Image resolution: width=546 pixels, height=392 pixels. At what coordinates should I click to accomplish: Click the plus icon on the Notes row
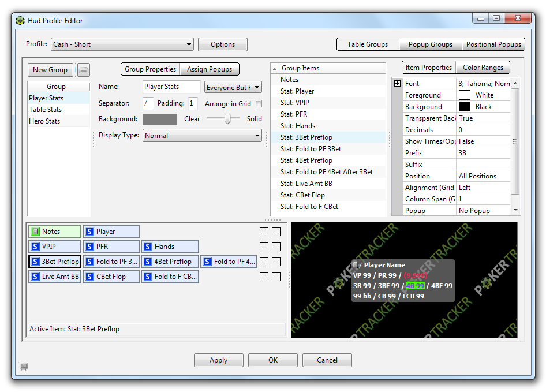pos(264,232)
